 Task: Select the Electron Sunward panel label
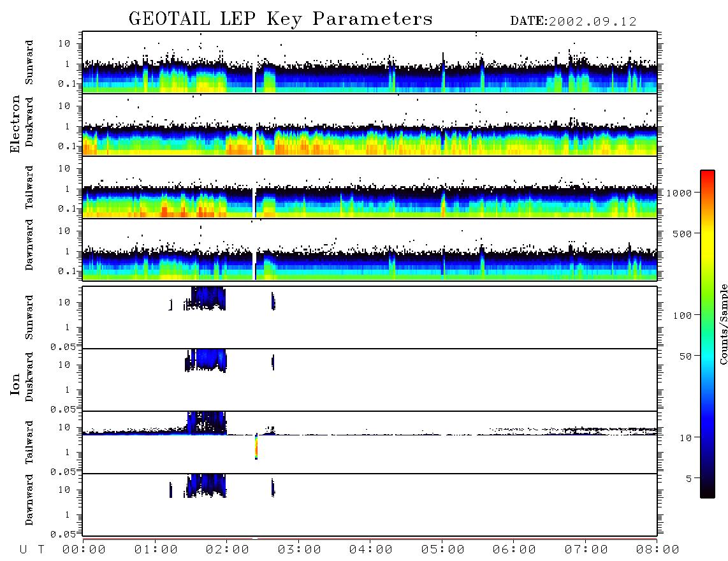click(29, 62)
